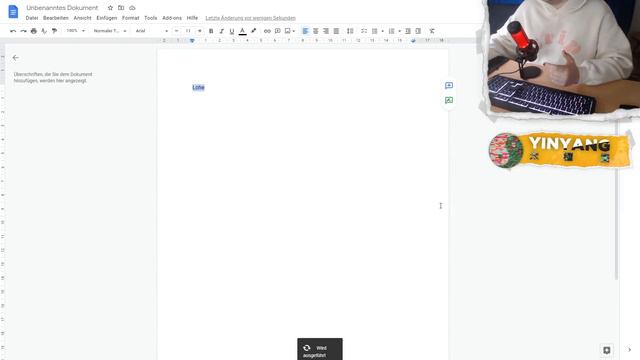Expand the side panel chevron at bottom right
This screenshot has height=360, width=640.
629,350
